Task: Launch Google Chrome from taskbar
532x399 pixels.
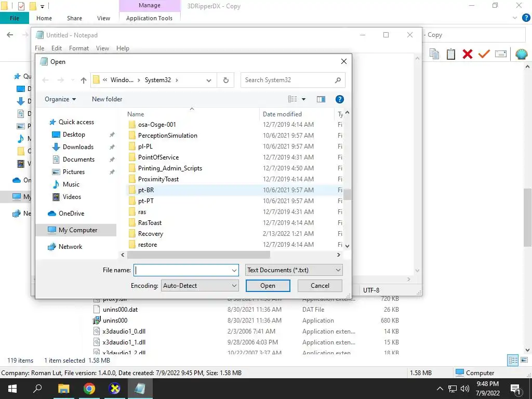Action: (89, 389)
